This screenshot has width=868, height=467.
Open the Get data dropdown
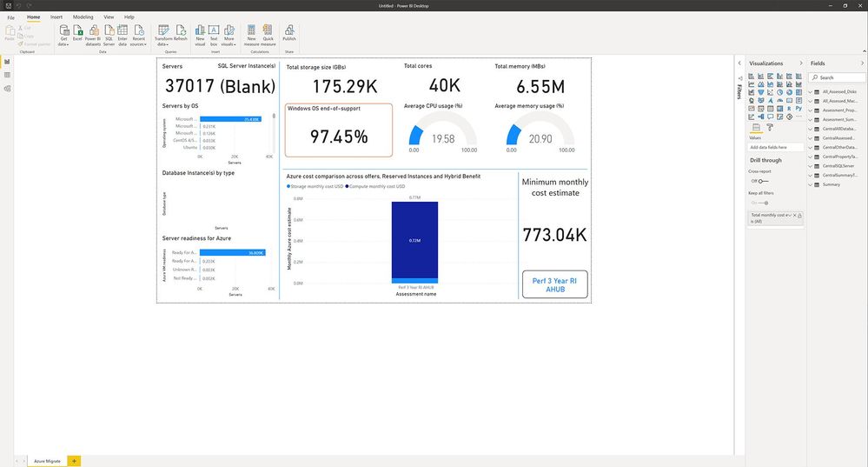coord(63,34)
